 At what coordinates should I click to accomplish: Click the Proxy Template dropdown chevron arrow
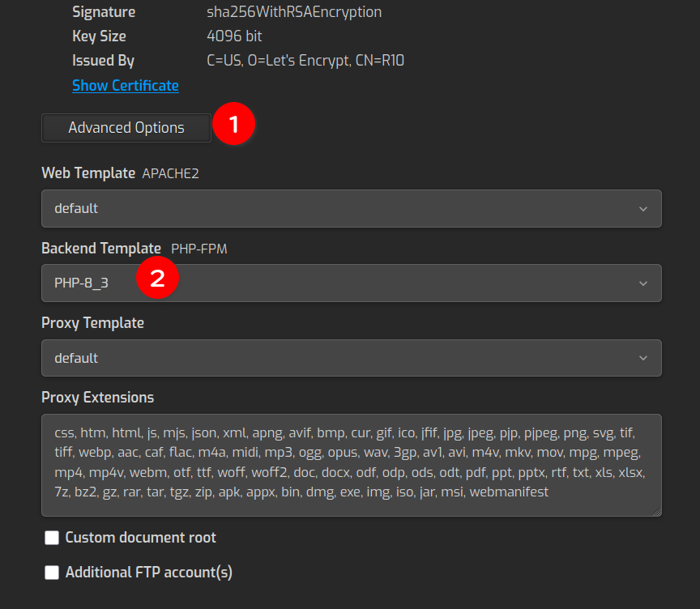click(x=643, y=358)
